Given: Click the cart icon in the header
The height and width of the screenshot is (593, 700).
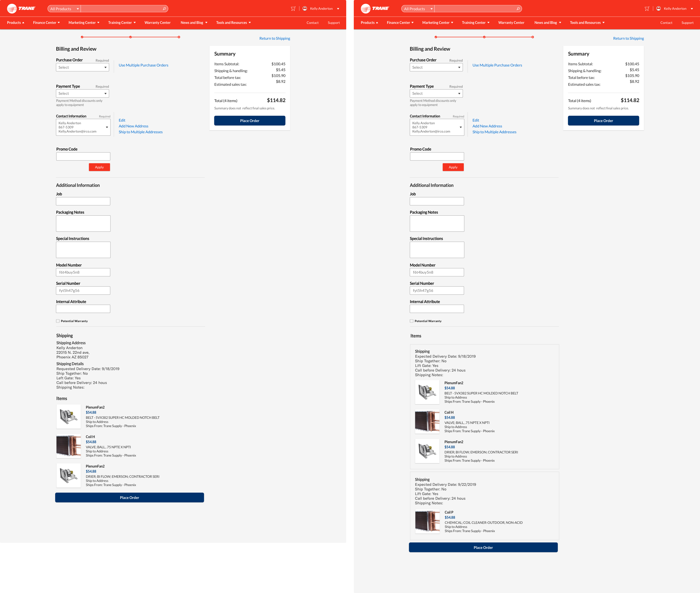Looking at the screenshot, I should pos(293,8).
